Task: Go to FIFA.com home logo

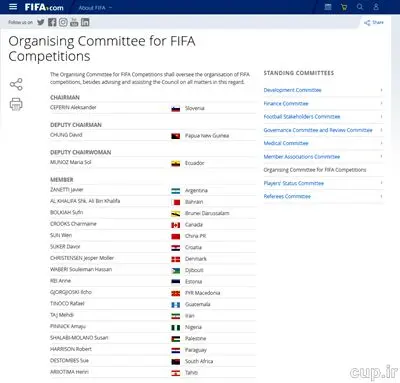Action: (44, 7)
